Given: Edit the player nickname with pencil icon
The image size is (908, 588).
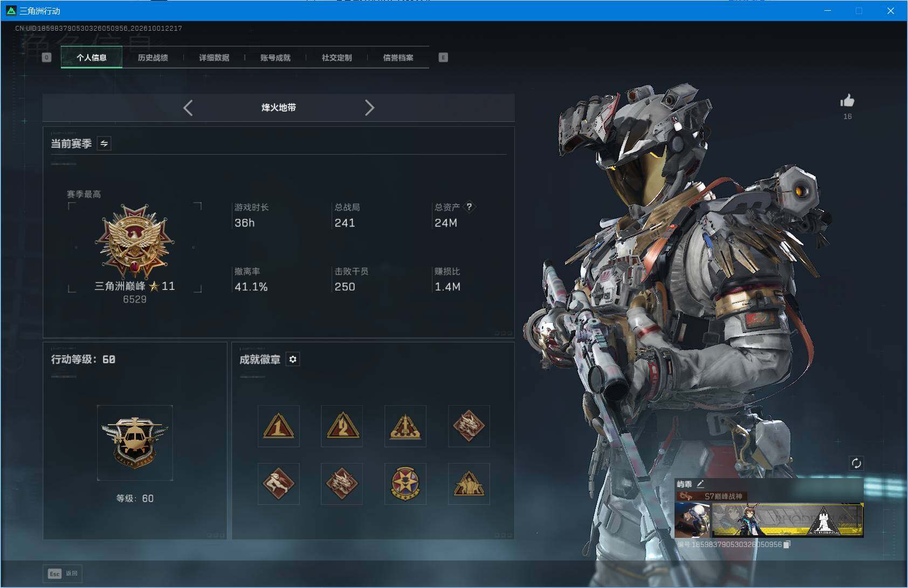Looking at the screenshot, I should 700,484.
